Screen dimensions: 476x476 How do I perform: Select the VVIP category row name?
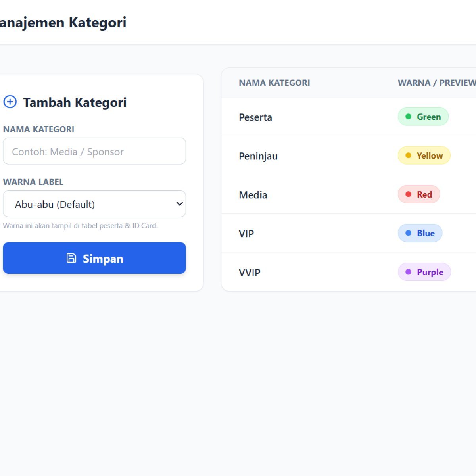[x=250, y=273]
